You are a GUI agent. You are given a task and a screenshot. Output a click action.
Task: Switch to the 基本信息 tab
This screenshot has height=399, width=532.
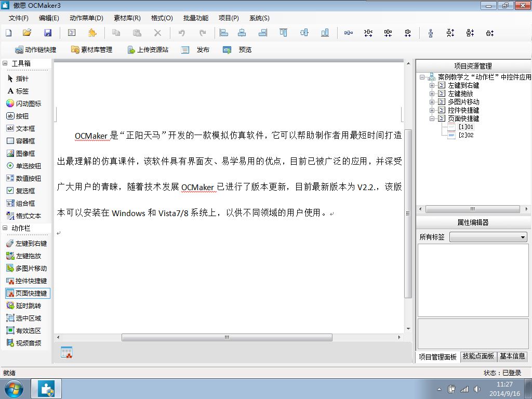click(x=512, y=356)
